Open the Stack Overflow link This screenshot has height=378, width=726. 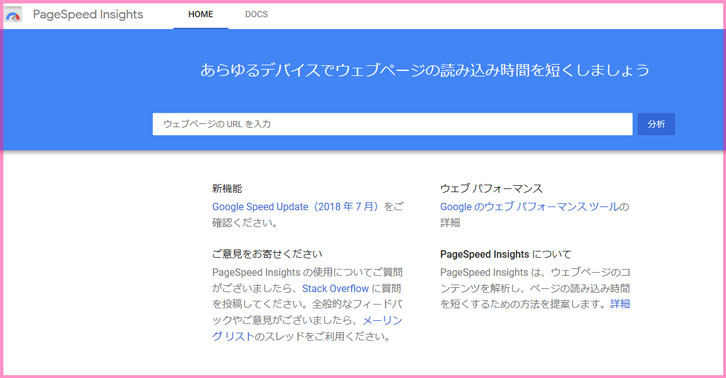click(335, 289)
